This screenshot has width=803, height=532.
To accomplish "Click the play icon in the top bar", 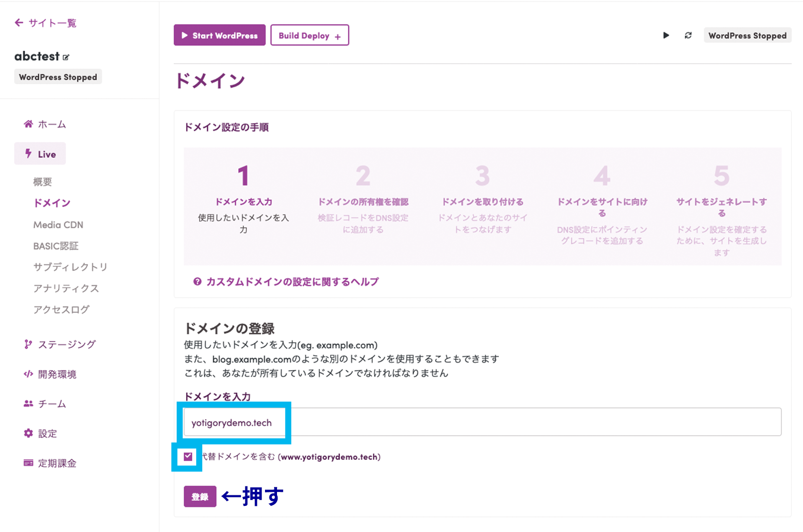I will click(x=666, y=36).
